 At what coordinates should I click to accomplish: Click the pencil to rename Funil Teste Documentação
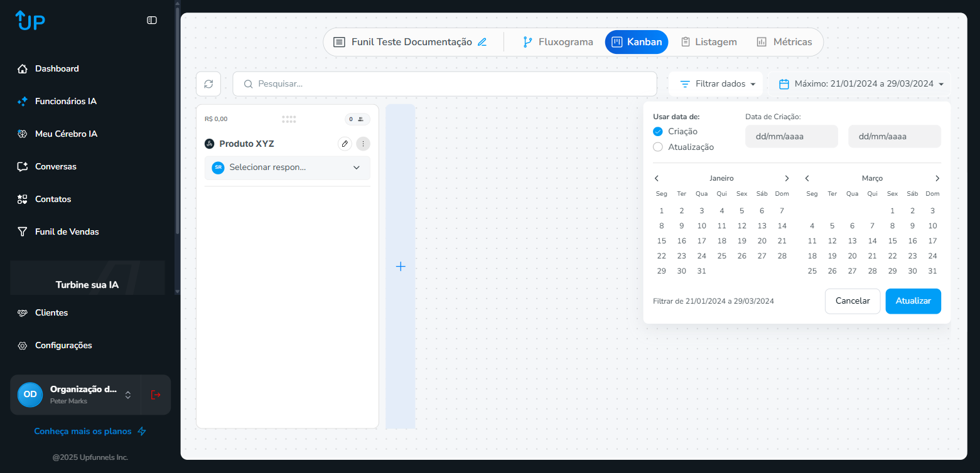pyautogui.click(x=482, y=41)
